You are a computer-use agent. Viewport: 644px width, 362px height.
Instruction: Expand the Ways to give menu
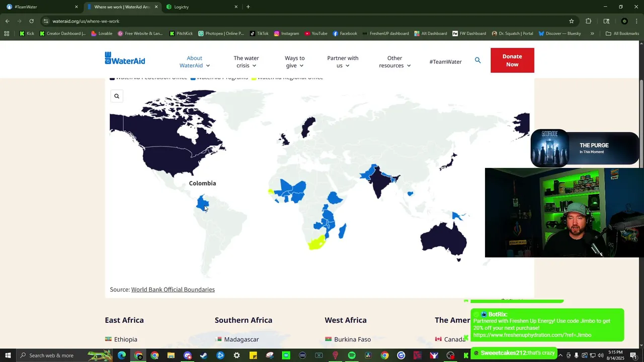[x=294, y=62]
